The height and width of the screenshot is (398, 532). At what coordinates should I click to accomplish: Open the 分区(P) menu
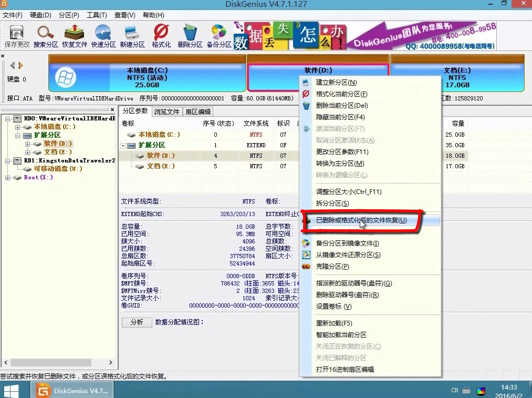click(69, 15)
